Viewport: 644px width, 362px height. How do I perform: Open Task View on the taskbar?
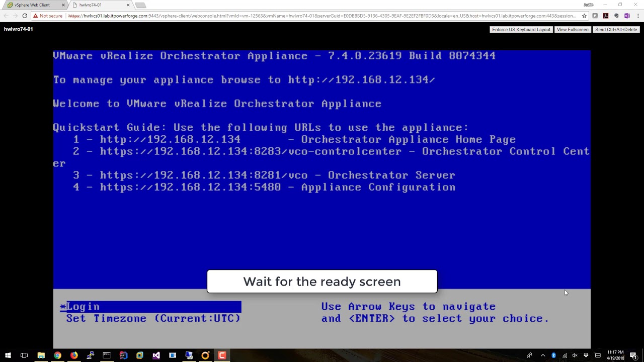pyautogui.click(x=24, y=355)
